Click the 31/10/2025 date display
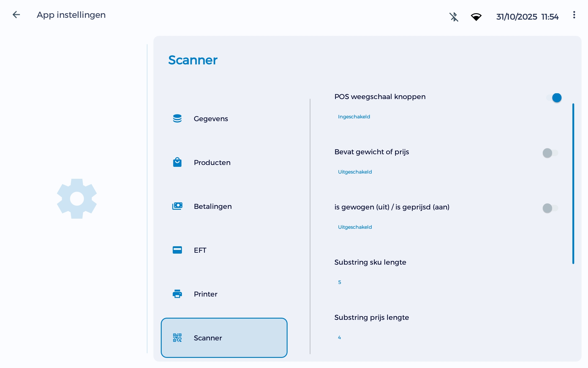 coord(517,17)
